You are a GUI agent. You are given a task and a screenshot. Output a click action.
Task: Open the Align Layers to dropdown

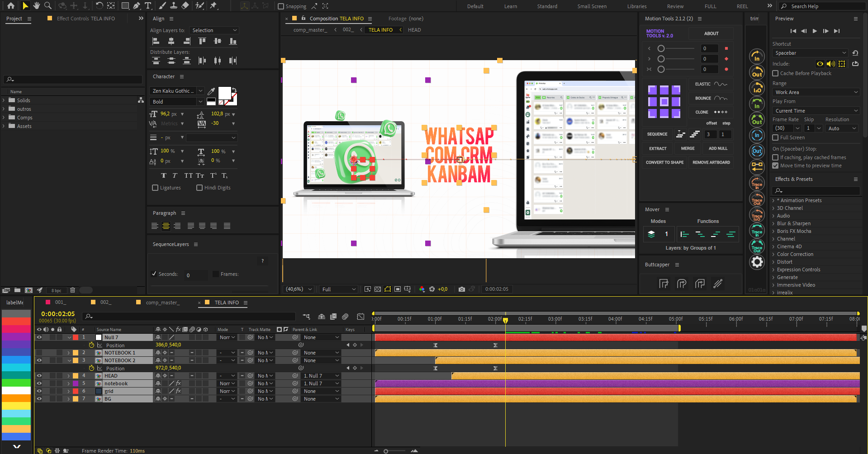click(214, 30)
